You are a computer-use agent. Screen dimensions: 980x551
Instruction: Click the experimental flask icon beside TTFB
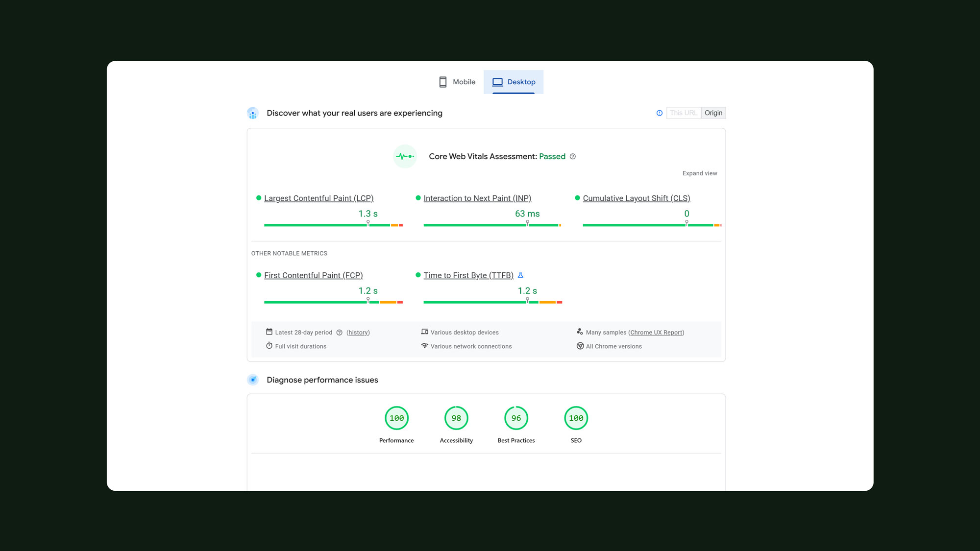(521, 275)
